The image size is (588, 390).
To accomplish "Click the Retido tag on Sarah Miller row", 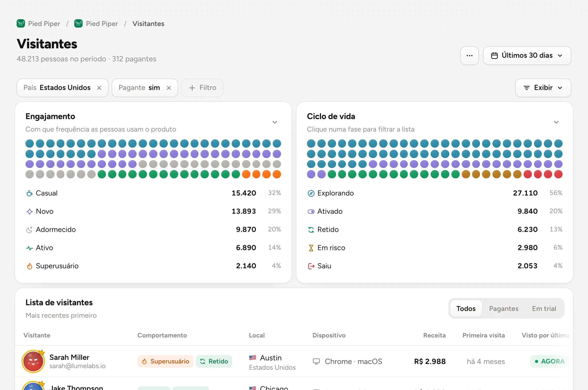I will pos(214,361).
